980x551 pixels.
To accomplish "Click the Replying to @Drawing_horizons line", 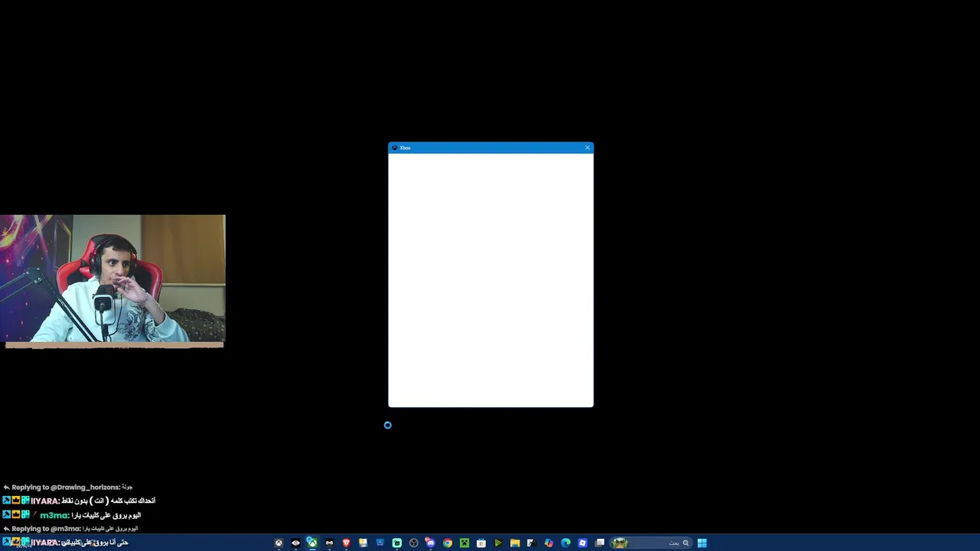I will [68, 487].
